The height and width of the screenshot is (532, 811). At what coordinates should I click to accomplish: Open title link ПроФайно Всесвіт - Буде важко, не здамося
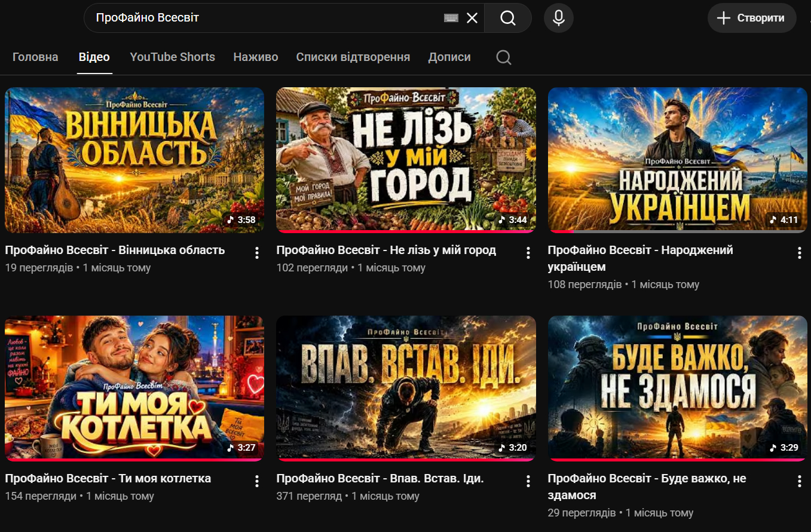click(x=647, y=487)
